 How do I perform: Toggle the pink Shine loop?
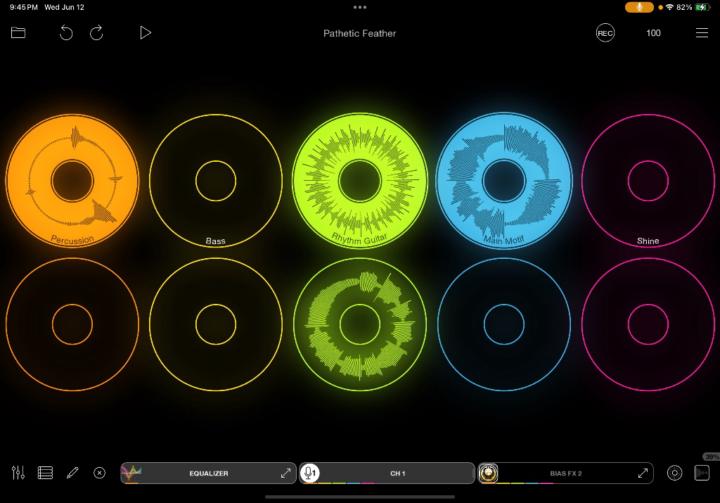tap(648, 181)
